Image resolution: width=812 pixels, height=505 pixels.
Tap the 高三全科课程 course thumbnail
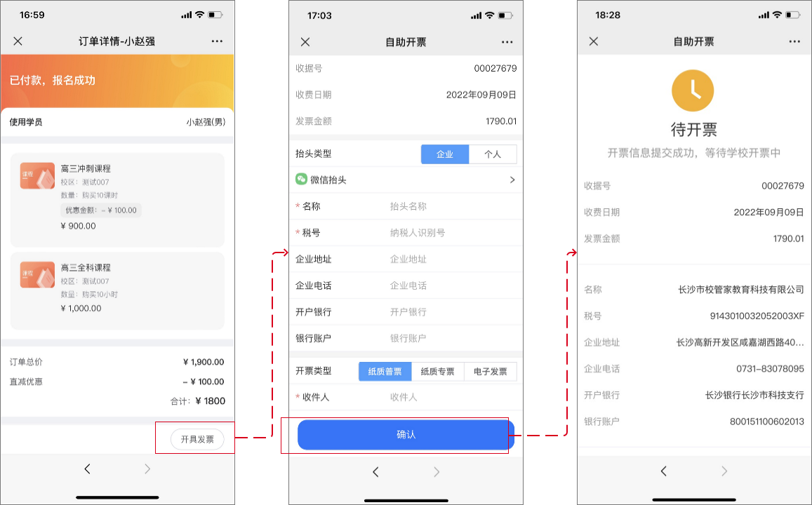click(37, 274)
